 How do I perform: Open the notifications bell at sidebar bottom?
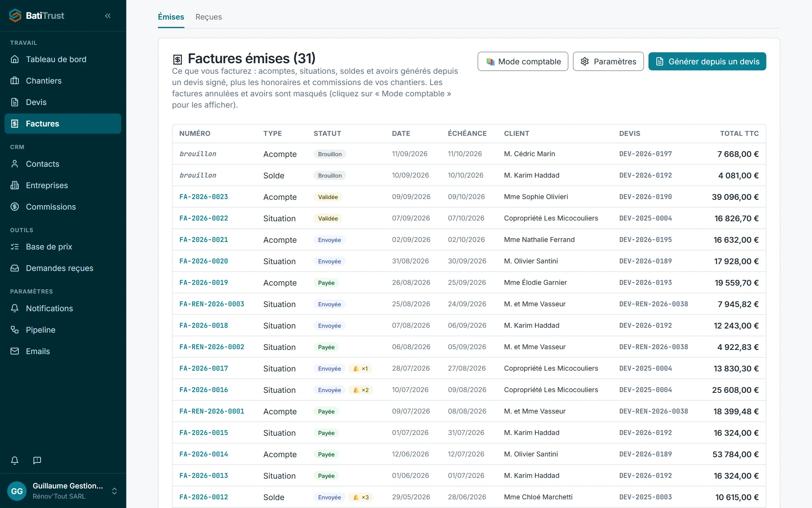[x=15, y=460]
